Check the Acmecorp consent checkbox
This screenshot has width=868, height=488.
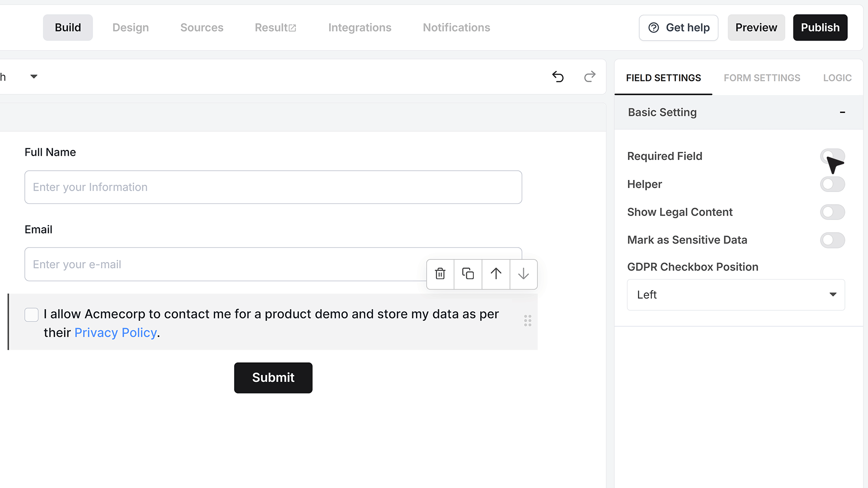click(32, 315)
